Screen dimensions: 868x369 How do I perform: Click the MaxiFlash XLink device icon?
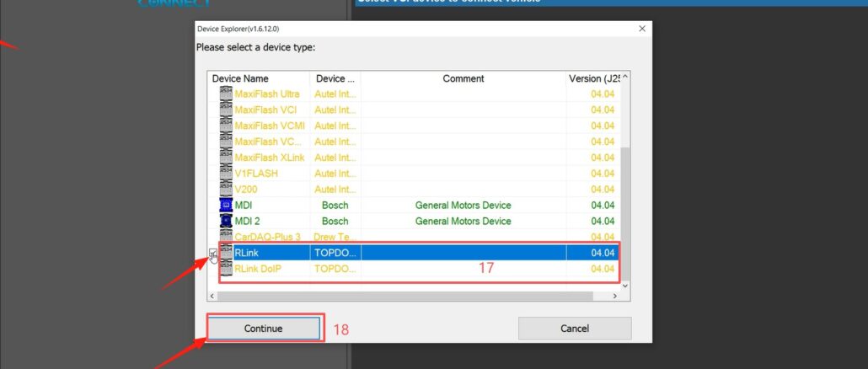pos(226,158)
